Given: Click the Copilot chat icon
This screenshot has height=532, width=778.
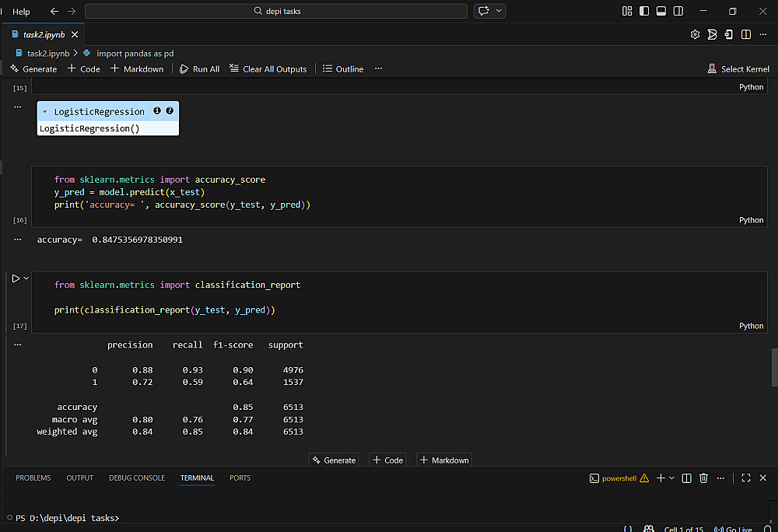Looking at the screenshot, I should [484, 11].
